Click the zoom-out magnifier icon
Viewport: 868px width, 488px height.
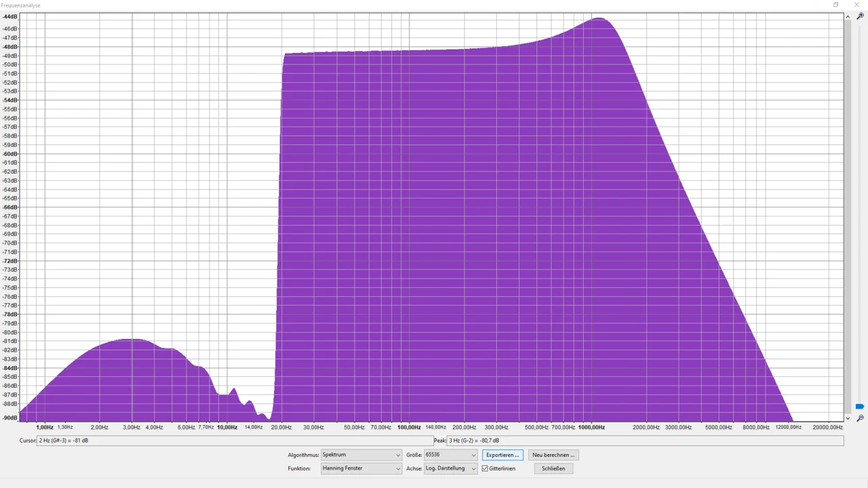point(860,418)
